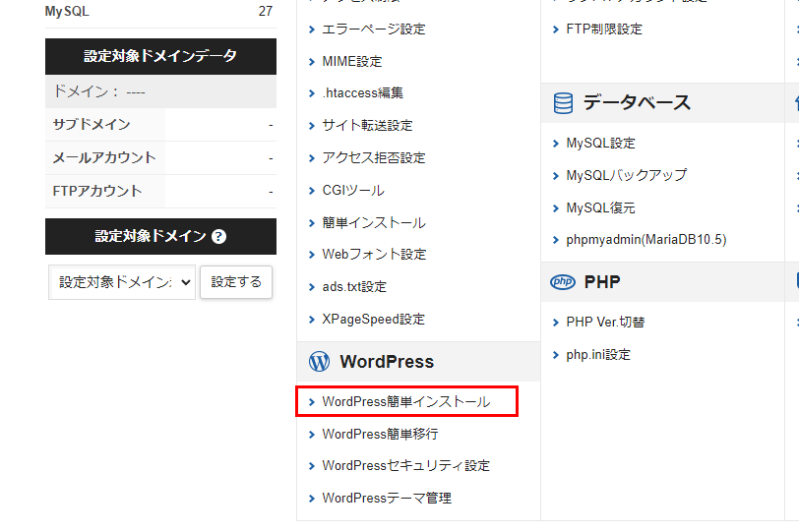799x532 pixels.
Task: Open phpmyadmin(MariaDB10.5)
Action: 646,239
